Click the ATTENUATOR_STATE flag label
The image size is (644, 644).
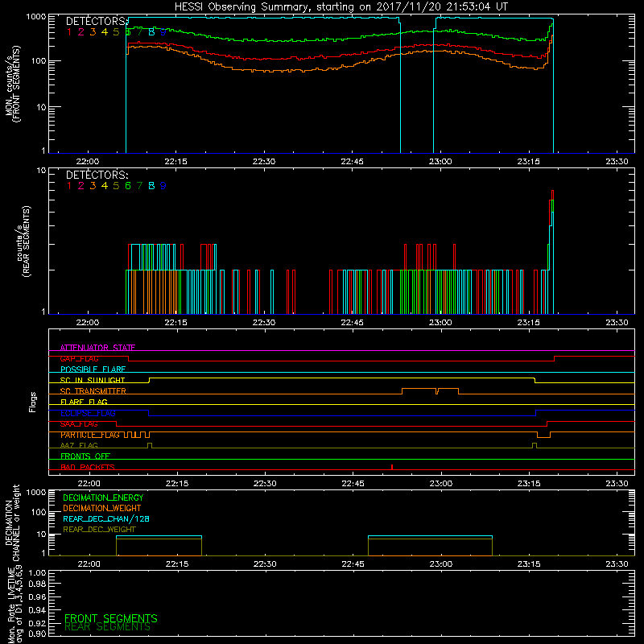(97, 348)
